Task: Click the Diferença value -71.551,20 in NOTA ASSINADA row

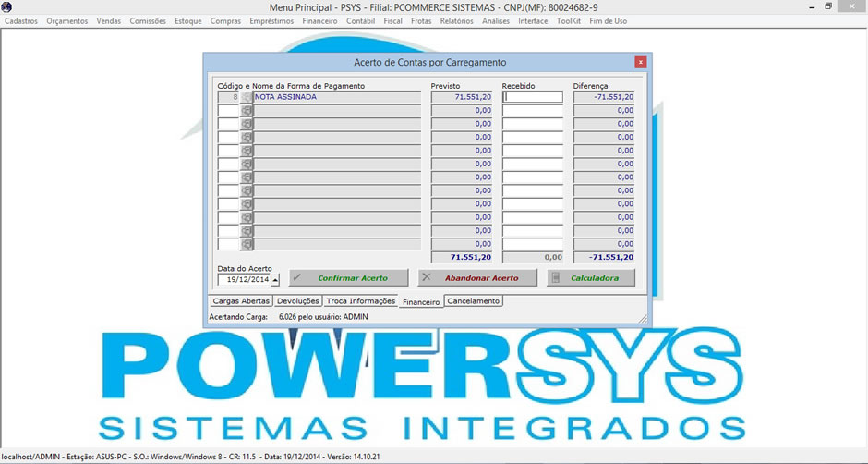Action: pos(604,97)
